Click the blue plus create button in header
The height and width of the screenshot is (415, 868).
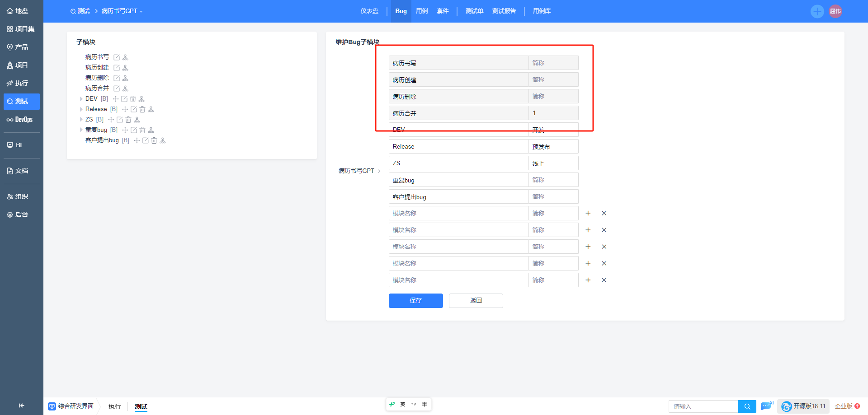coord(817,11)
